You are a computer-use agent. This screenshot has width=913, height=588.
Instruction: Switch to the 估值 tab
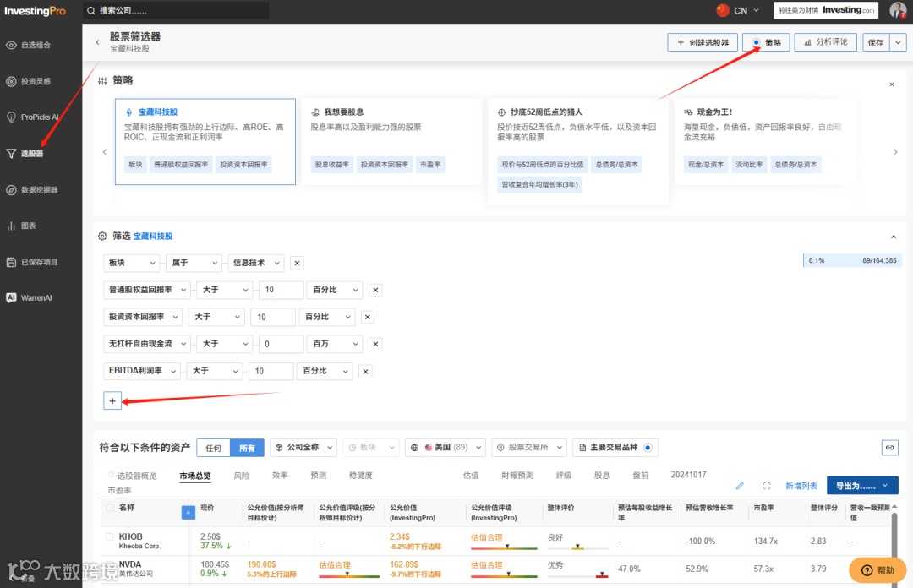click(x=471, y=476)
